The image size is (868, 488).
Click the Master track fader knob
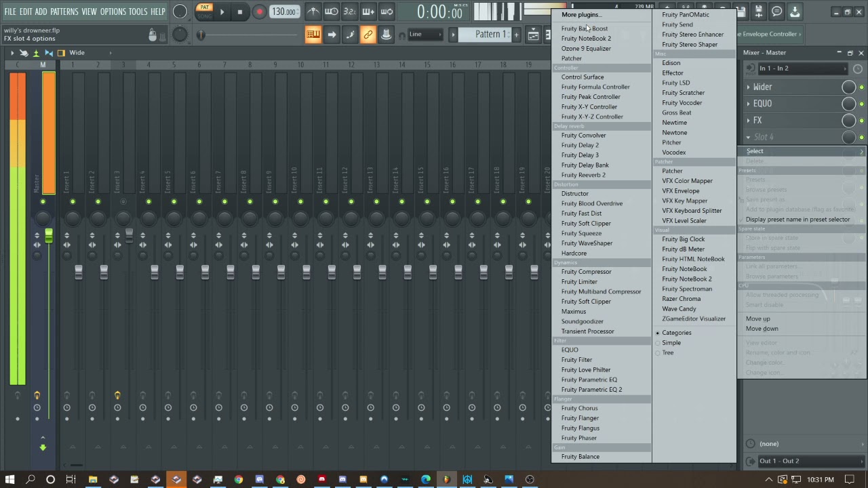coord(48,235)
